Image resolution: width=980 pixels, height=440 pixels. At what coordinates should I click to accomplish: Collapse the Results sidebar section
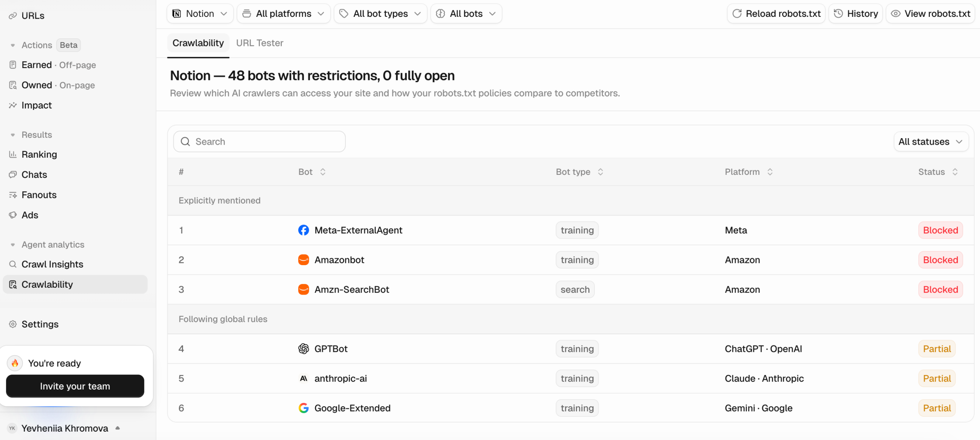tap(13, 135)
